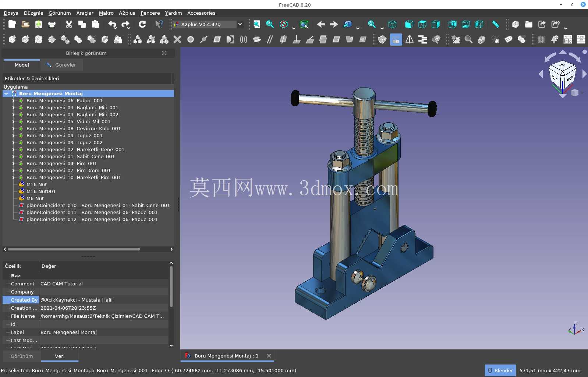Click the property panel scroll-down arrow

171,345
